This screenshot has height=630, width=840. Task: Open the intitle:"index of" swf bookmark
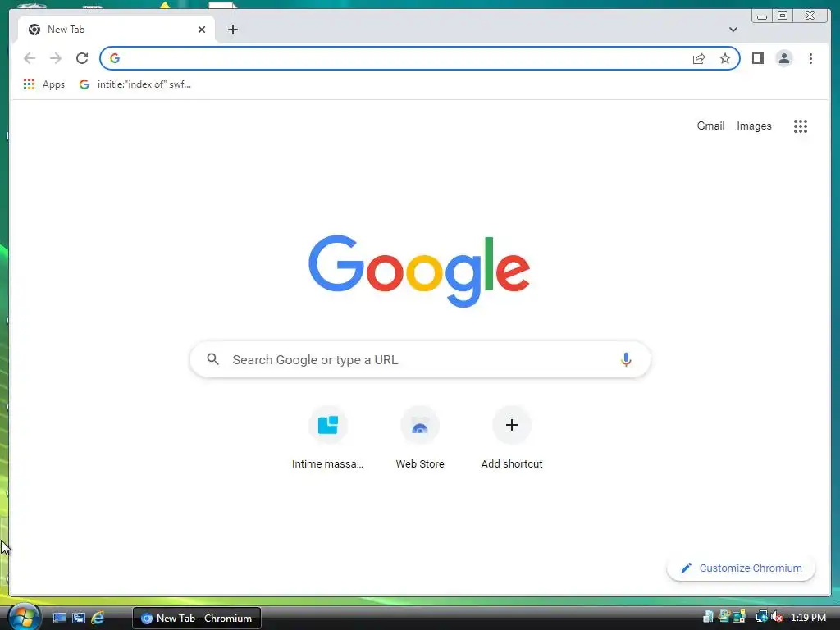(135, 84)
